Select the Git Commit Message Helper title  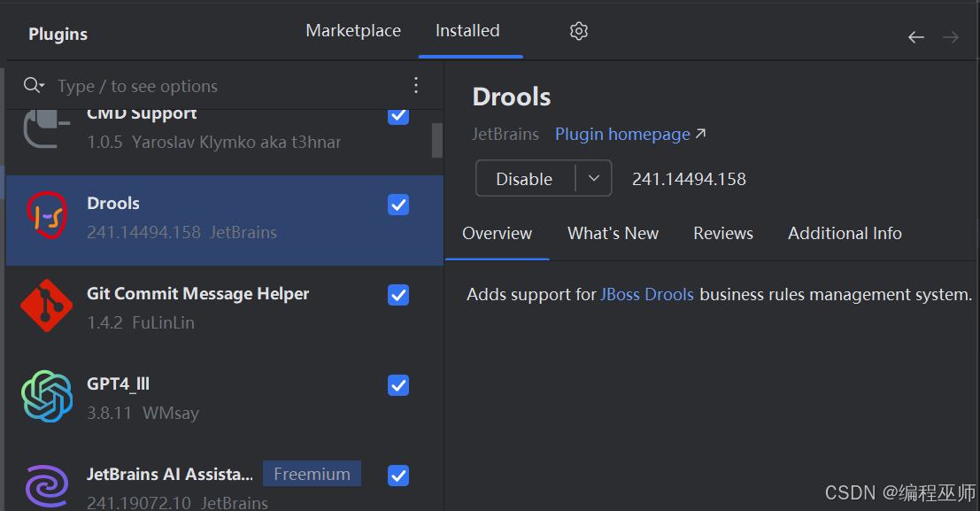(197, 294)
